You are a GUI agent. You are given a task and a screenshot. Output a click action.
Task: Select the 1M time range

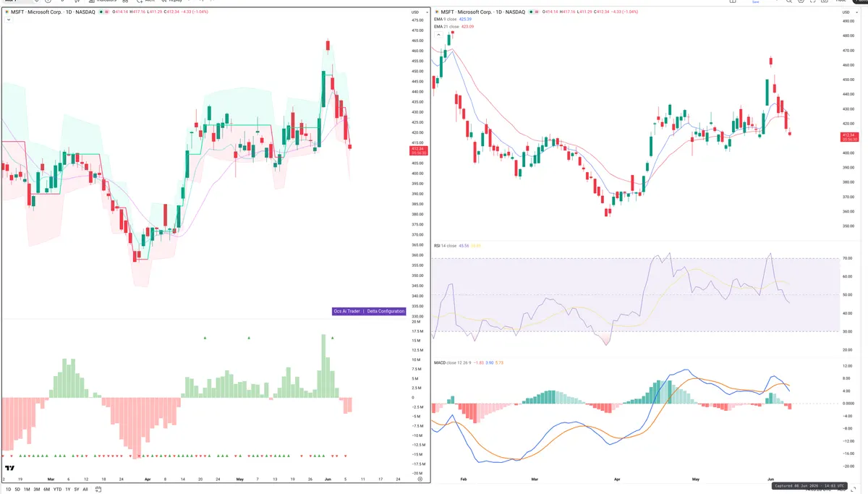(x=27, y=490)
